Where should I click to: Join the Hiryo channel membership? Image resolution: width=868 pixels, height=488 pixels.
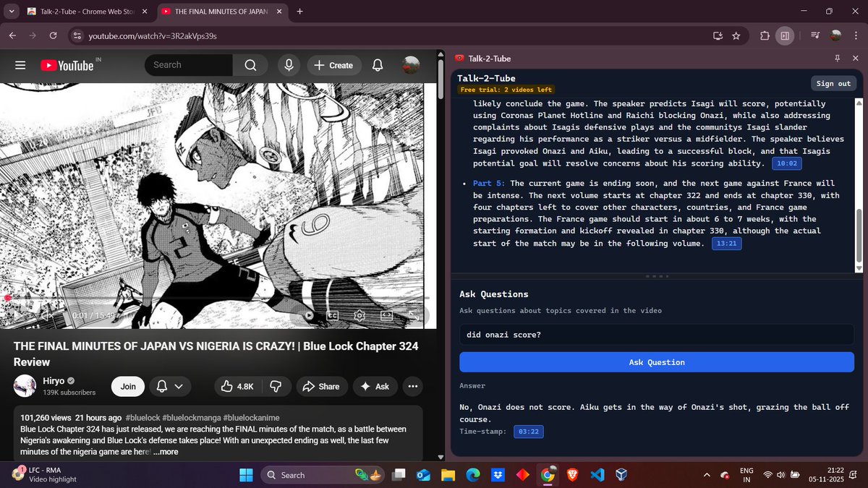[128, 386]
